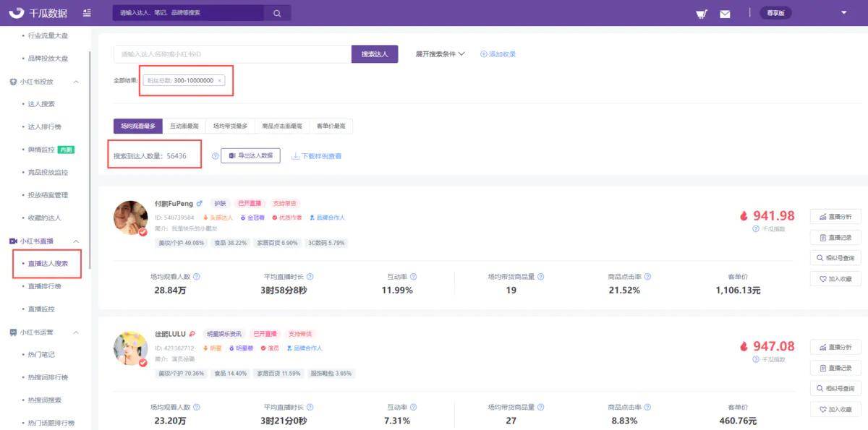
Task: Click 加入收藏 for 付鹏FuPeng
Action: pos(835,278)
